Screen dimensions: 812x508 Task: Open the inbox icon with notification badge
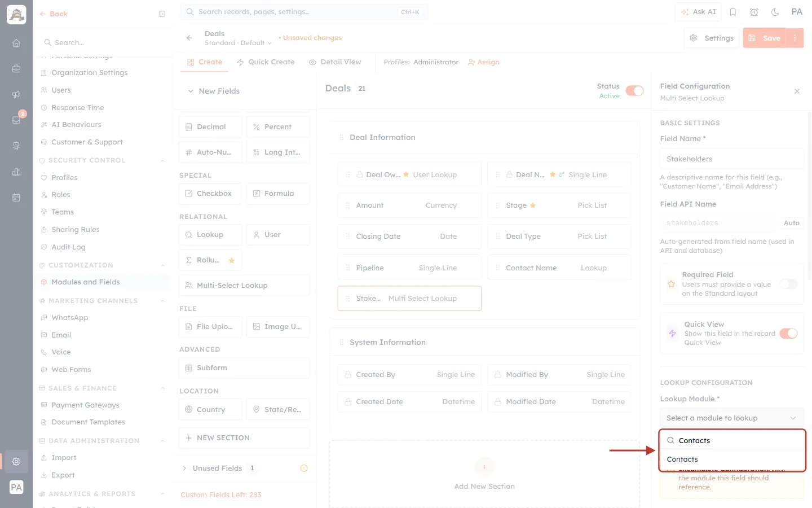click(16, 120)
